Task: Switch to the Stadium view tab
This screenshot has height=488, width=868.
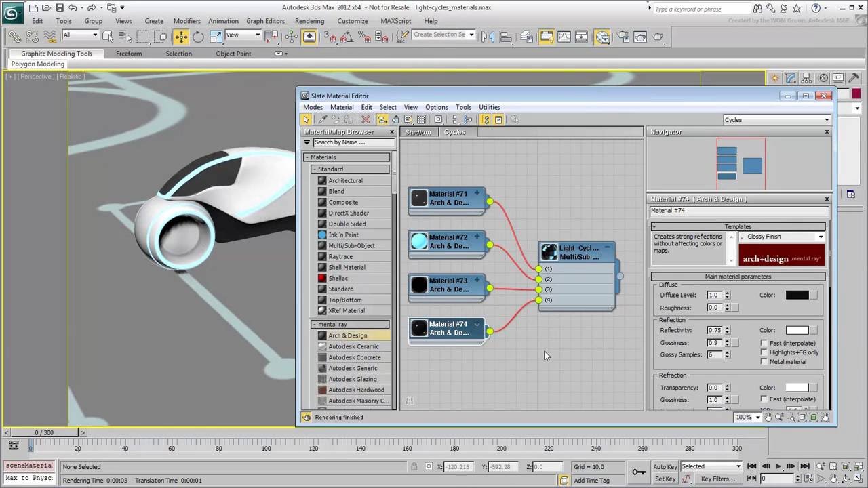Action: coord(418,132)
